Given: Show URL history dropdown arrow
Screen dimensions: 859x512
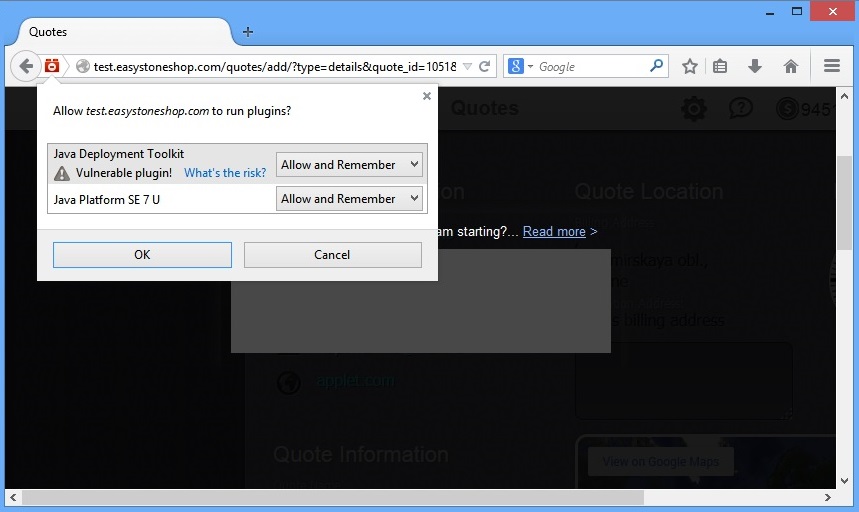Looking at the screenshot, I should coord(467,67).
